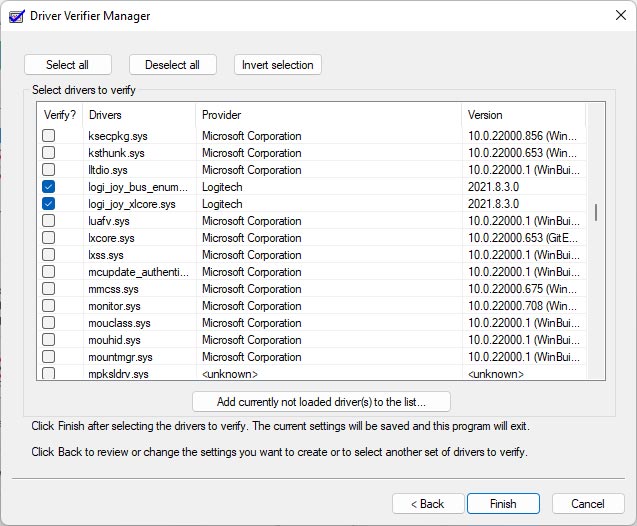Sort by the Verify? column header

coord(60,115)
